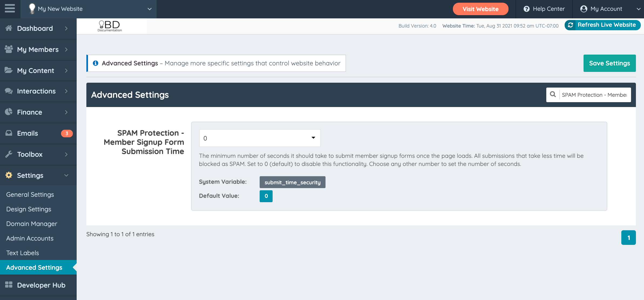Click the Advanced Settings search field
The height and width of the screenshot is (300, 644).
tap(594, 95)
